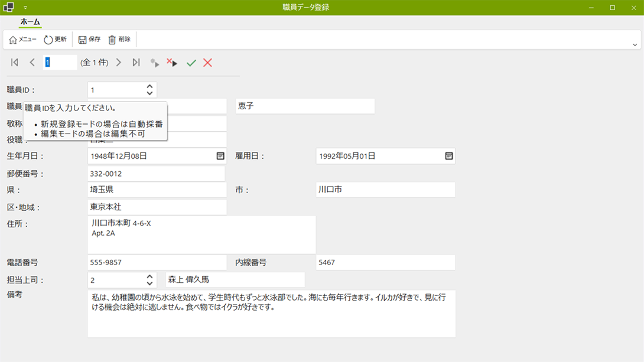
Task: Collapse the ribbon with the chevron
Action: [x=635, y=45]
